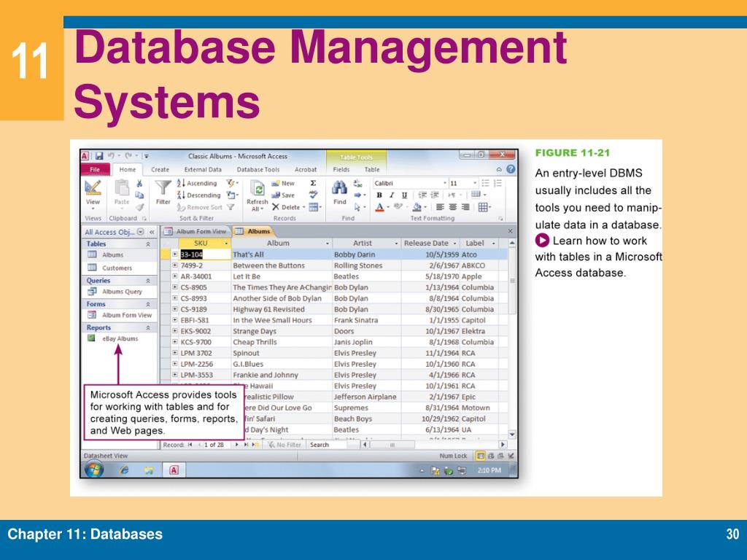
Task: Click the Refresh All icon
Action: click(258, 189)
